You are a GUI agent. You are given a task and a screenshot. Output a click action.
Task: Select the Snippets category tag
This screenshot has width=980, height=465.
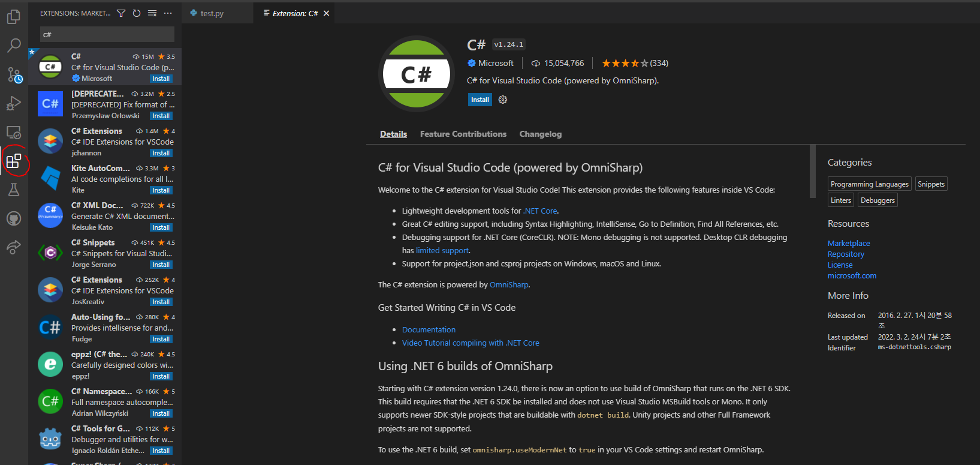(x=931, y=184)
